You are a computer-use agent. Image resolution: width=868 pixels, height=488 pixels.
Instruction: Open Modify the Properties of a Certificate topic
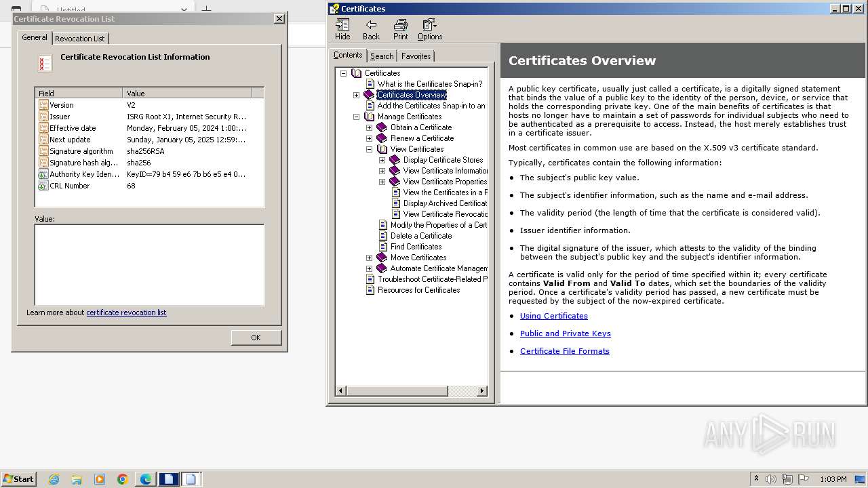pyautogui.click(x=439, y=225)
